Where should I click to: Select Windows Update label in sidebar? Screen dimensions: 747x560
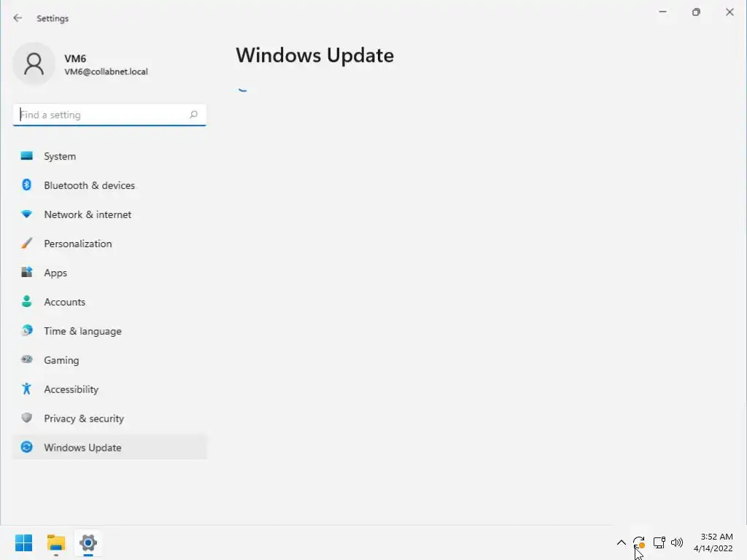pyautogui.click(x=82, y=448)
